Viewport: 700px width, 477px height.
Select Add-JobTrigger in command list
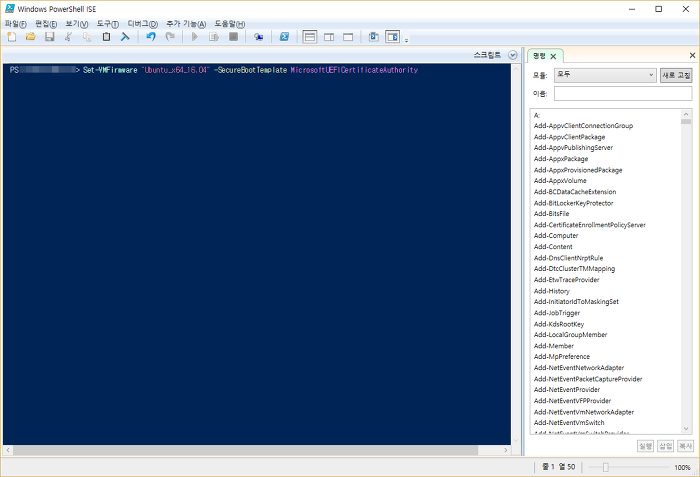(x=557, y=313)
